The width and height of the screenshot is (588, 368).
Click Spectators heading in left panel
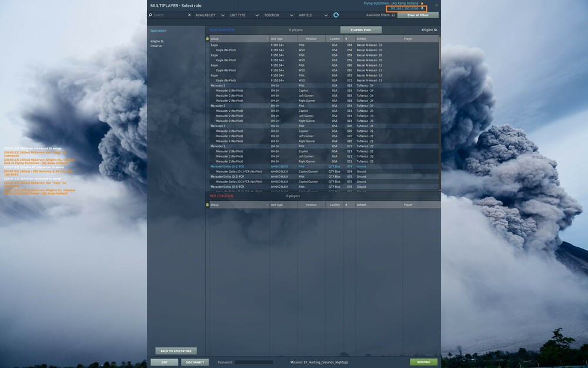point(158,31)
